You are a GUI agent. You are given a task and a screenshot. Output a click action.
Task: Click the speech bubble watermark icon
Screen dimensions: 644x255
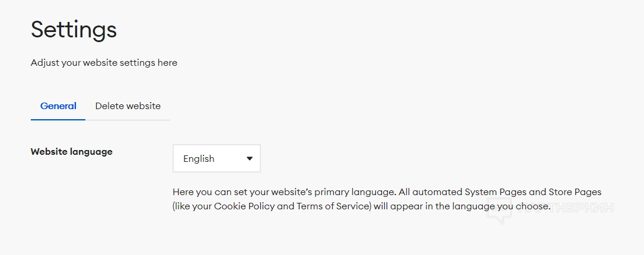(x=499, y=212)
